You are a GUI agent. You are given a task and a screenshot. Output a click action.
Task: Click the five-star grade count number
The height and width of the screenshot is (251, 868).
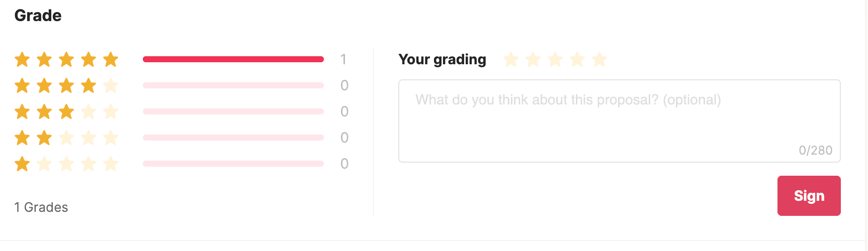coord(343,60)
